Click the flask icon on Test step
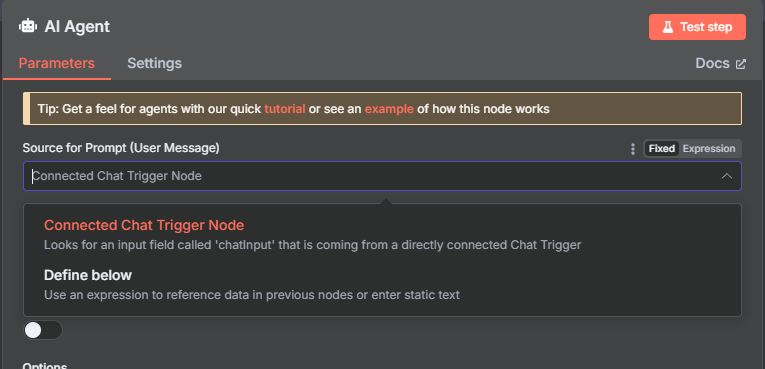Image resolution: width=765 pixels, height=369 pixels. tap(667, 27)
